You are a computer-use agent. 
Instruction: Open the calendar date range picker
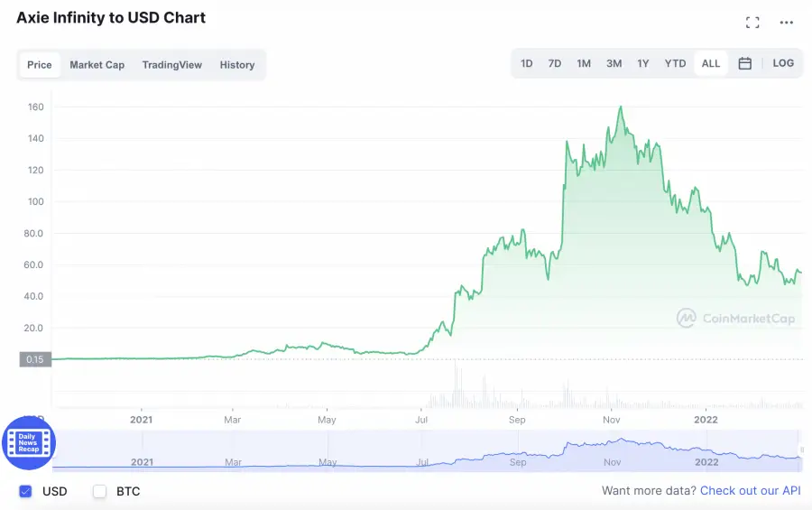point(745,64)
